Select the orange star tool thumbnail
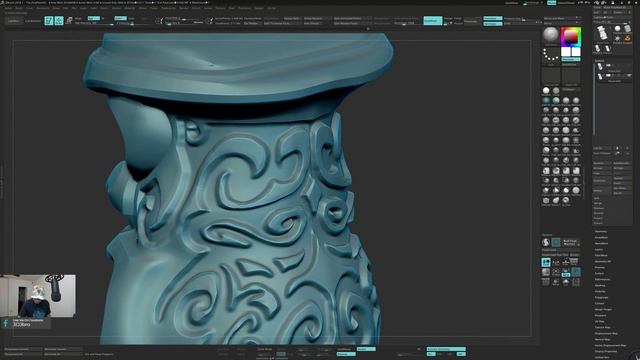The height and width of the screenshot is (360, 640). 627,38
